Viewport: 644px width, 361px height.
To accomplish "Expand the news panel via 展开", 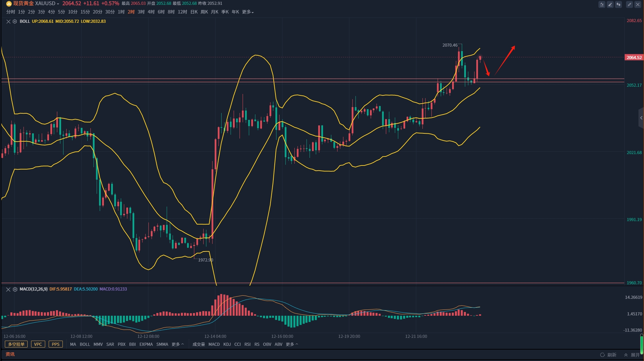I will (x=632, y=355).
